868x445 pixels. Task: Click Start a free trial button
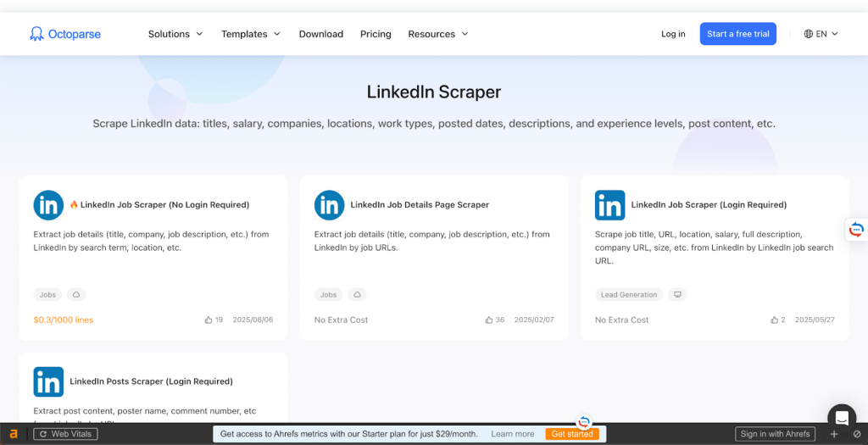(x=738, y=34)
